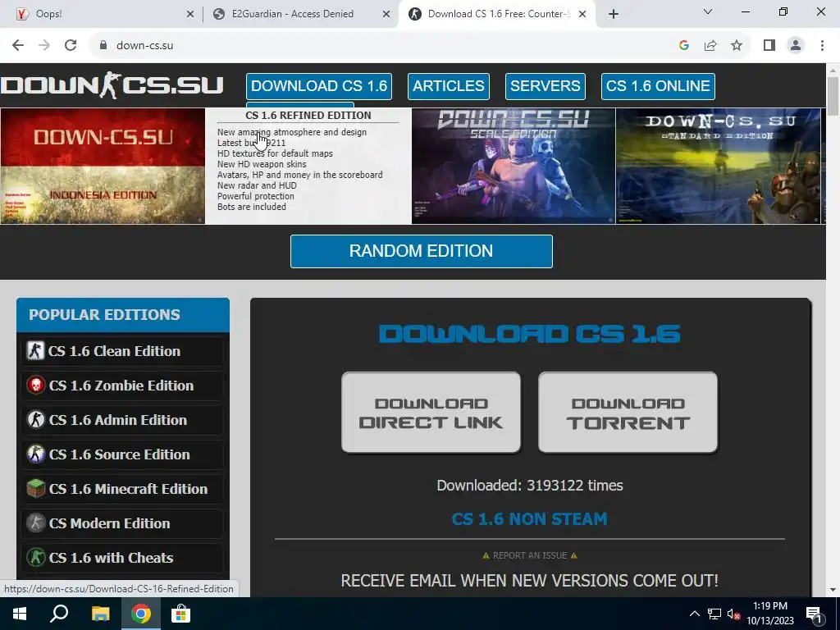Share this page using the share icon

point(710,46)
